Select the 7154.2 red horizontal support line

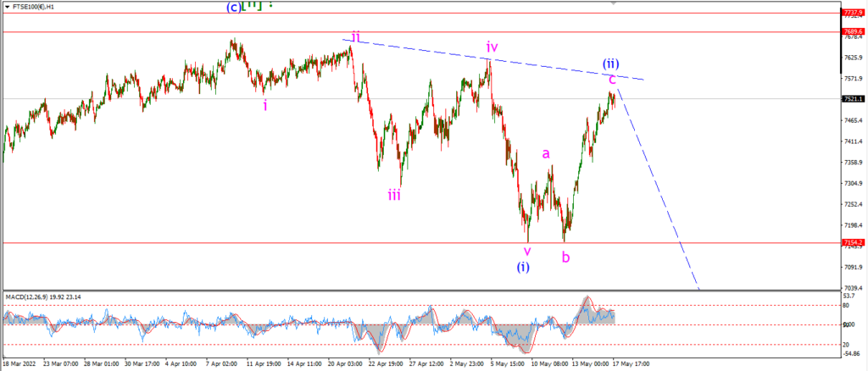(420, 243)
